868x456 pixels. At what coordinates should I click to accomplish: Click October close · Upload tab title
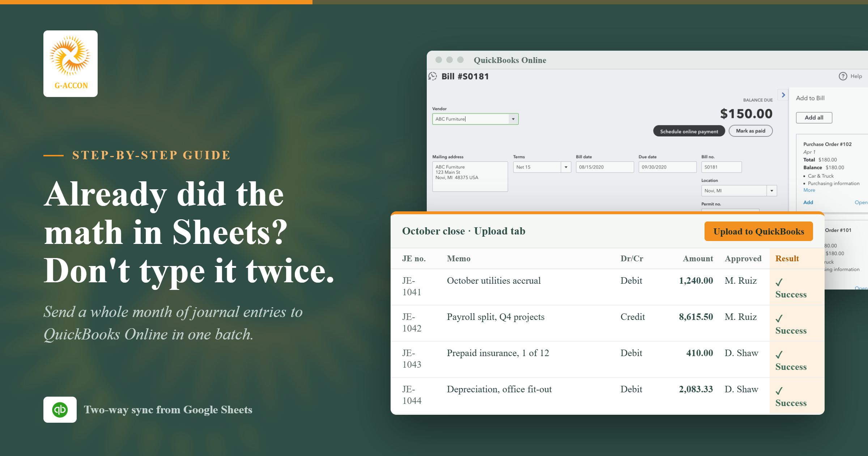(x=464, y=231)
